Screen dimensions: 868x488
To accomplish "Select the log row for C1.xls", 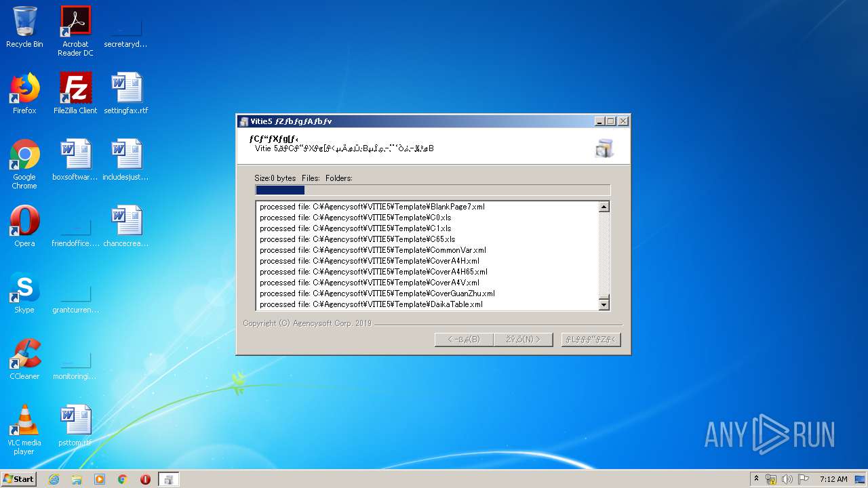I will [427, 228].
